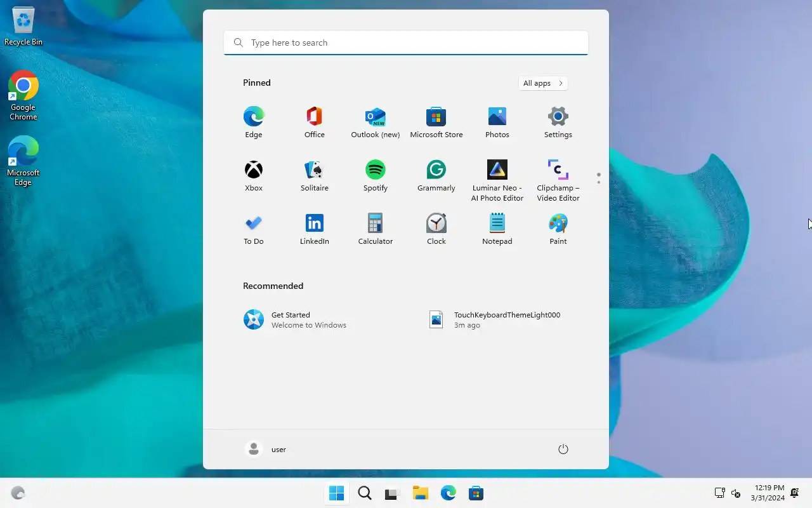
Task: Select Google Chrome desktop shortcut
Action: click(23, 95)
